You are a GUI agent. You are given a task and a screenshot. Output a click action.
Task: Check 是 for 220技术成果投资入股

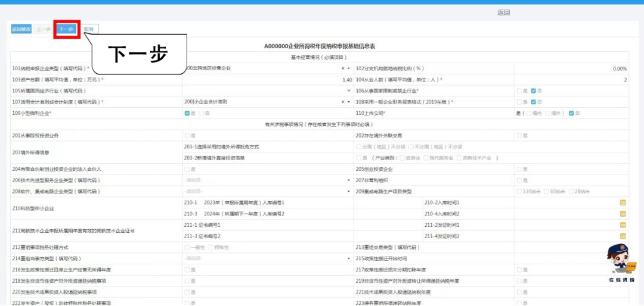187,292
